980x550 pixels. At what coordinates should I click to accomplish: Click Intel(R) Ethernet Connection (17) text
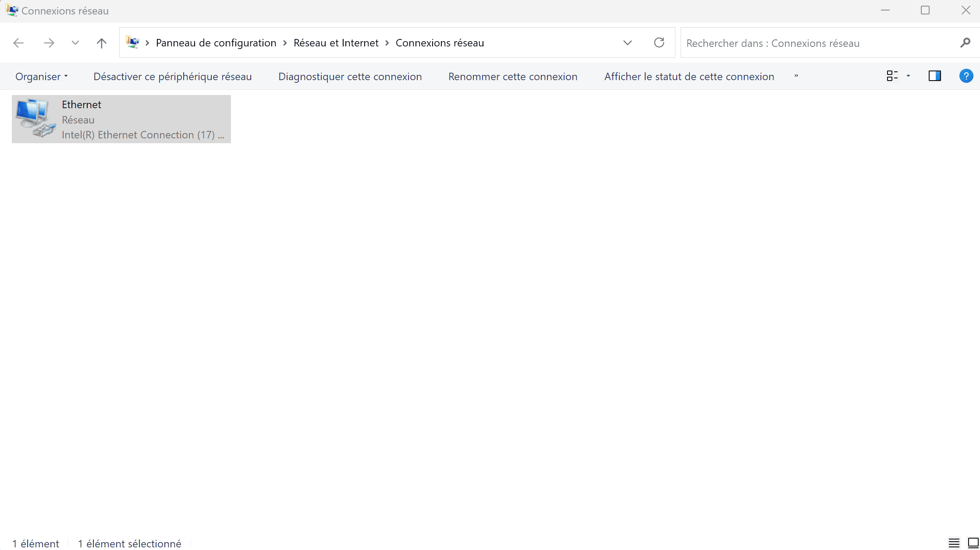coord(143,135)
